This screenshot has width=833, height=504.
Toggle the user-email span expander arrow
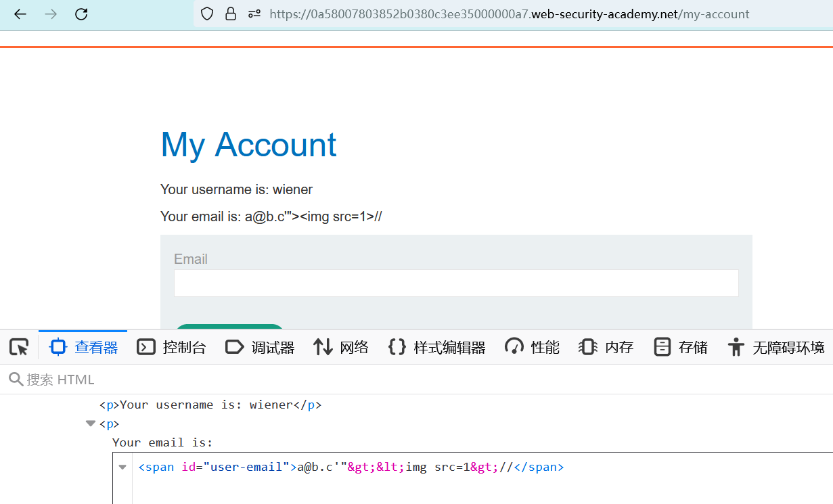click(122, 467)
